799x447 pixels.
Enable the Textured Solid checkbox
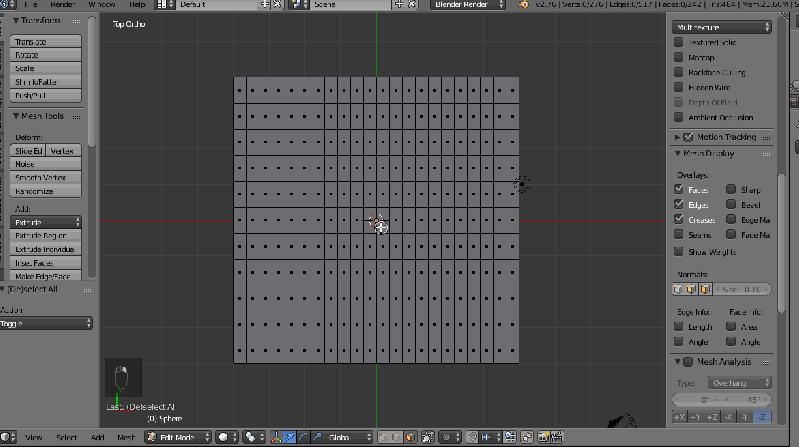pos(678,42)
